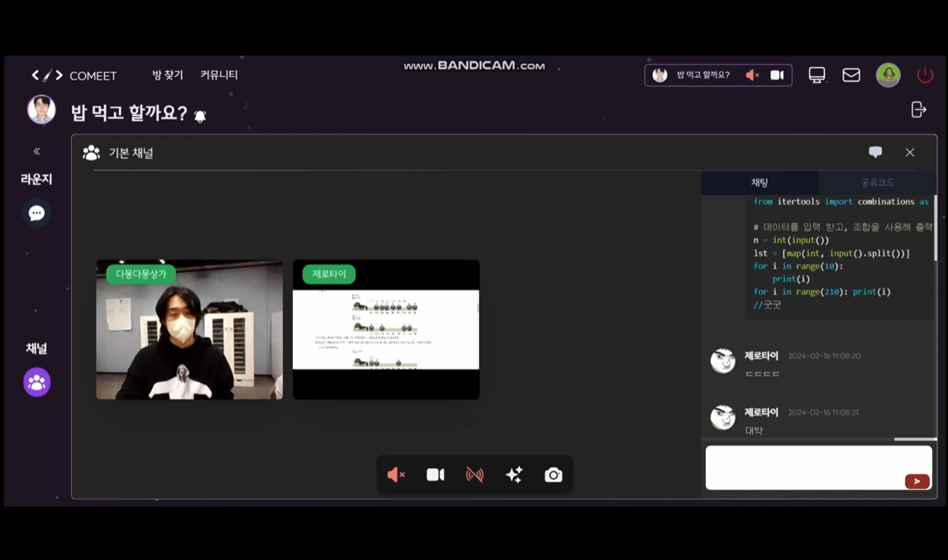Viewport: 948px width, 560px height.
Task: Click the sparkle effects icon
Action: (514, 475)
